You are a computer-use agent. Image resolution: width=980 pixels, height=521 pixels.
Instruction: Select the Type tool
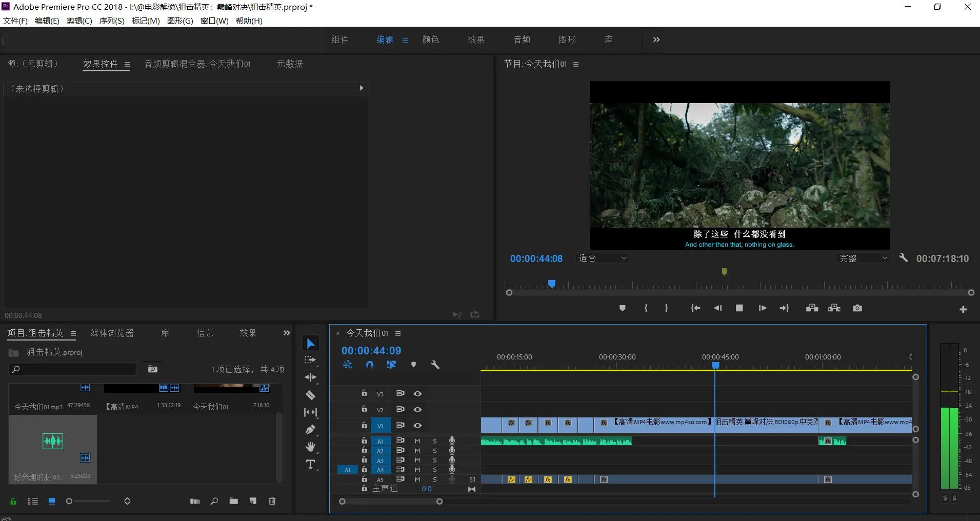(310, 465)
